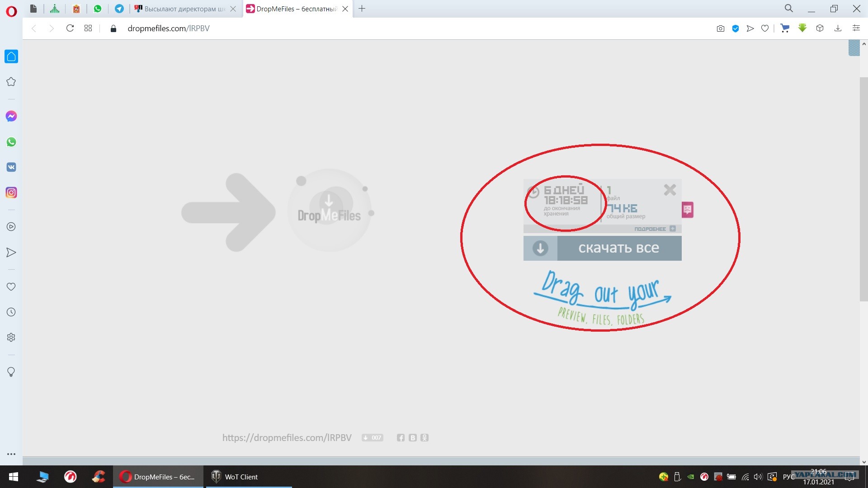Image resolution: width=868 pixels, height=488 pixels.
Task: Close the DropMeFiles tab
Action: (x=345, y=9)
